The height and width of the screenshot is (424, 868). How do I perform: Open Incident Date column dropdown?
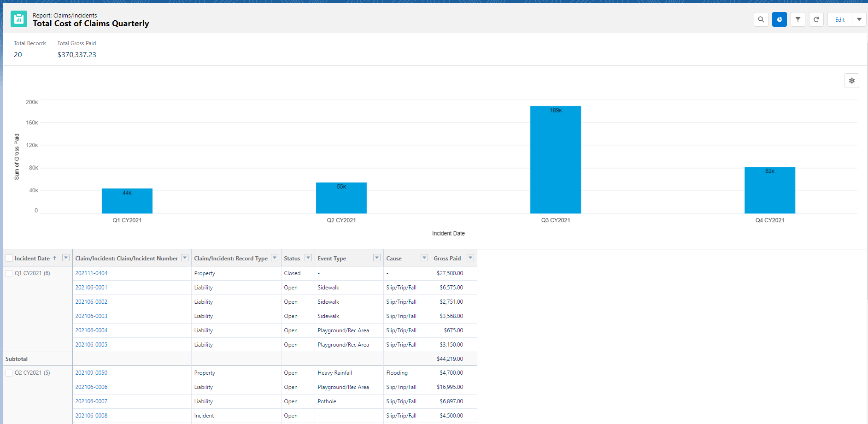point(66,258)
